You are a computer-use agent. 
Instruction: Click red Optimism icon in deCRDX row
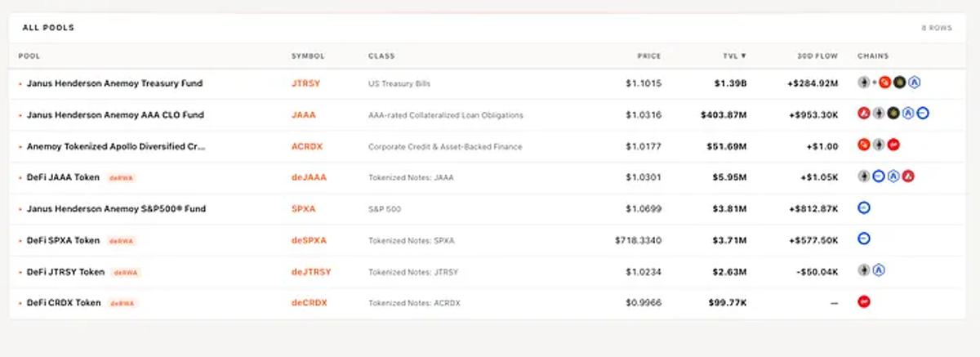click(864, 301)
